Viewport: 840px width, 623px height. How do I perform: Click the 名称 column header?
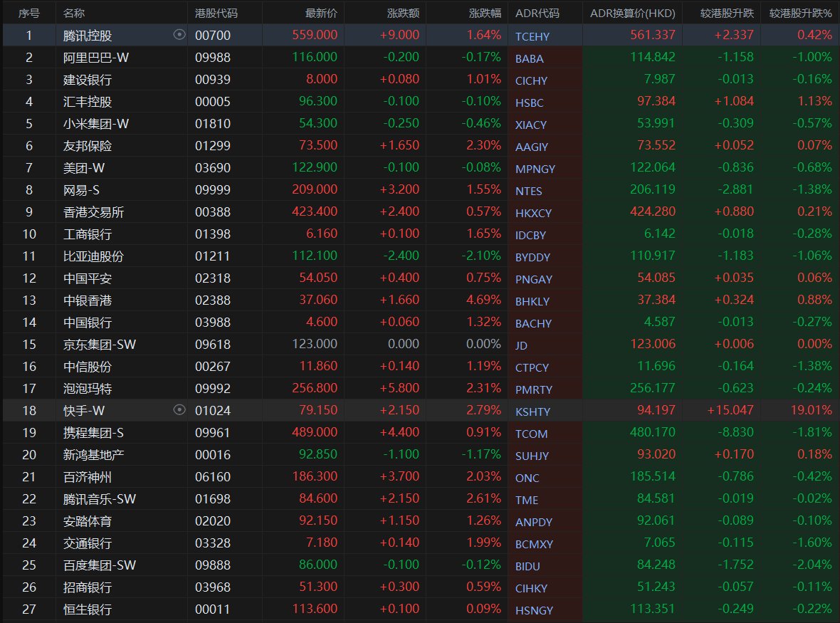pyautogui.click(x=73, y=13)
